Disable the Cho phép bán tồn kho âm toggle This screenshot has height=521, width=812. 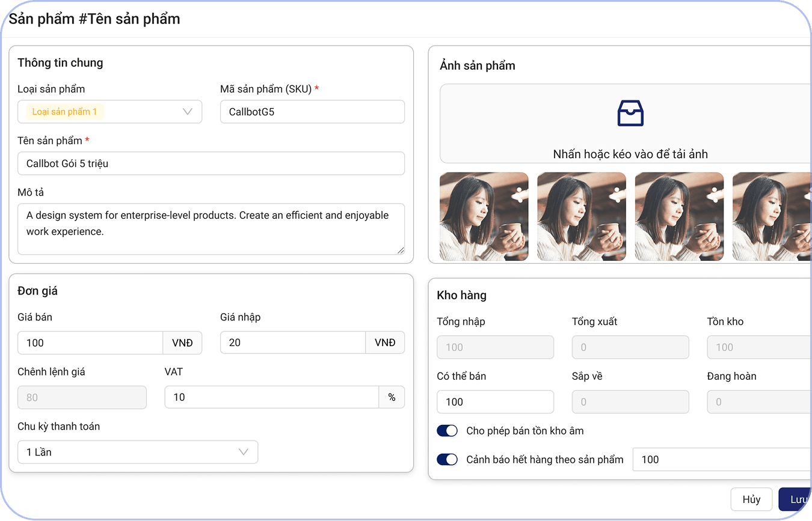tap(447, 430)
